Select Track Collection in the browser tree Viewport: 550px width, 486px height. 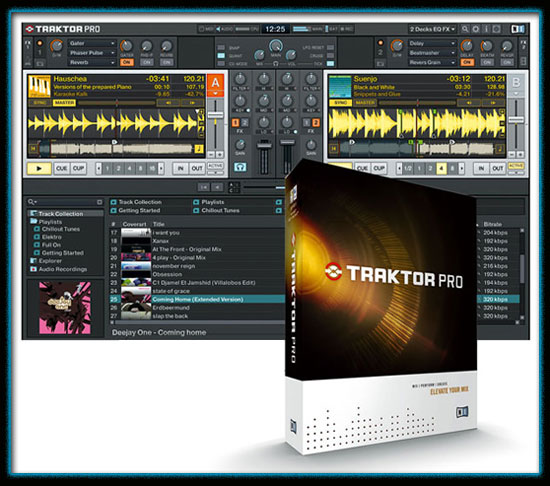coord(65,214)
